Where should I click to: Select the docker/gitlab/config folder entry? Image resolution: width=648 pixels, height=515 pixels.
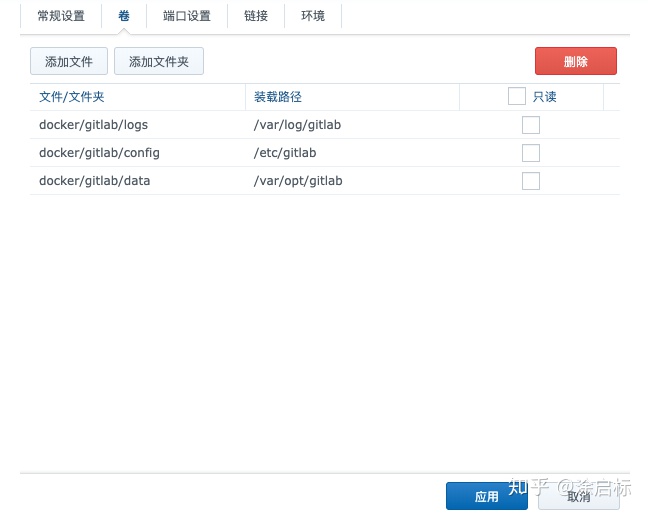99,153
